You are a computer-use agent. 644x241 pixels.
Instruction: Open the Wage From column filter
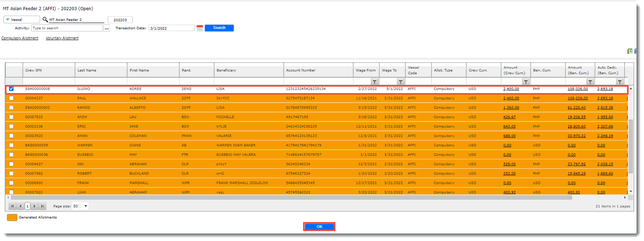coord(375,82)
